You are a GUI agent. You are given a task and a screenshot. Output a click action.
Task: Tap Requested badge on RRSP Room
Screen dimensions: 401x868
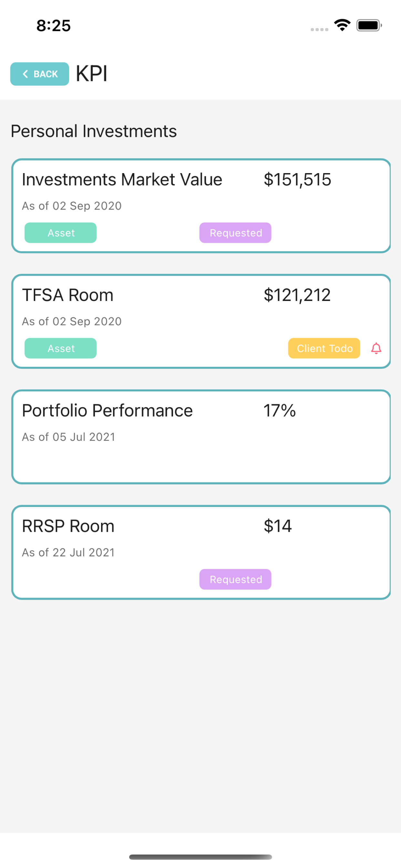236,579
